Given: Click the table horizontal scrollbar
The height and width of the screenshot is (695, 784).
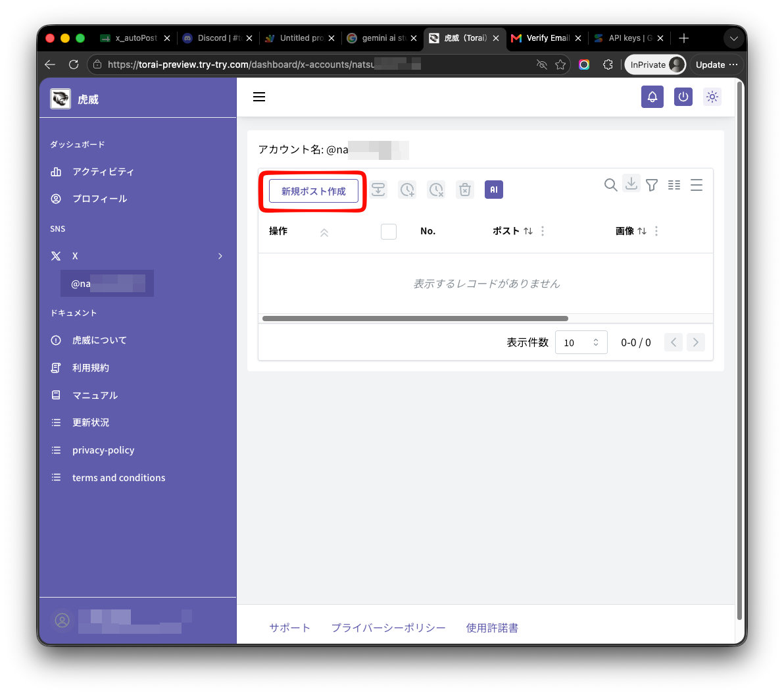Looking at the screenshot, I should pos(415,319).
